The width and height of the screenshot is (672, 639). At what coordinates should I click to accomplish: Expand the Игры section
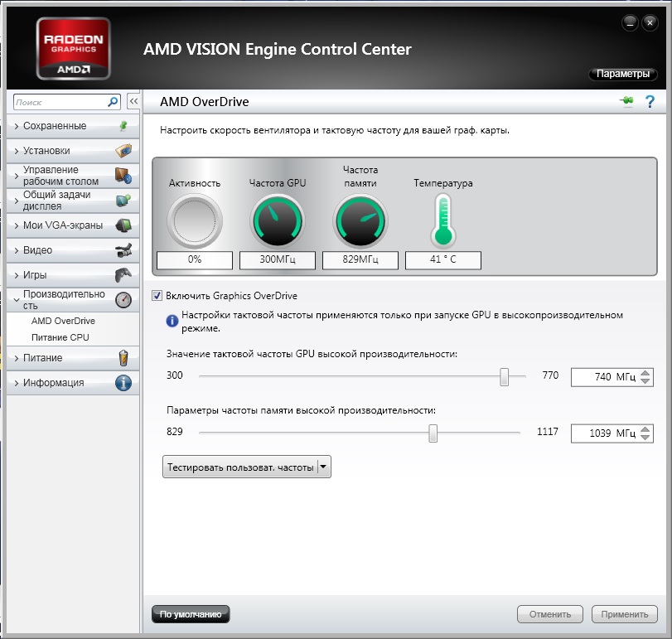pos(17,275)
